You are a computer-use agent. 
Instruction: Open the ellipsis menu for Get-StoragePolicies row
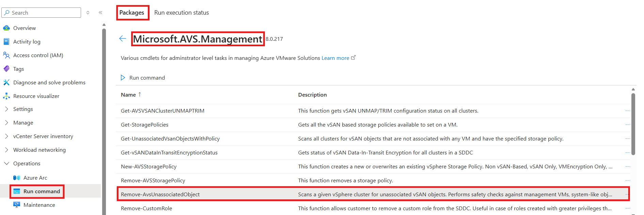(x=628, y=125)
